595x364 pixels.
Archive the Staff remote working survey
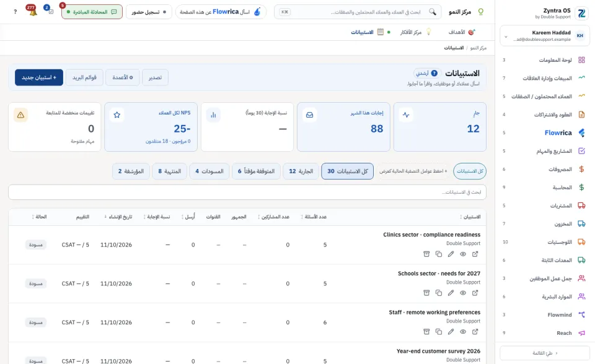(x=426, y=331)
